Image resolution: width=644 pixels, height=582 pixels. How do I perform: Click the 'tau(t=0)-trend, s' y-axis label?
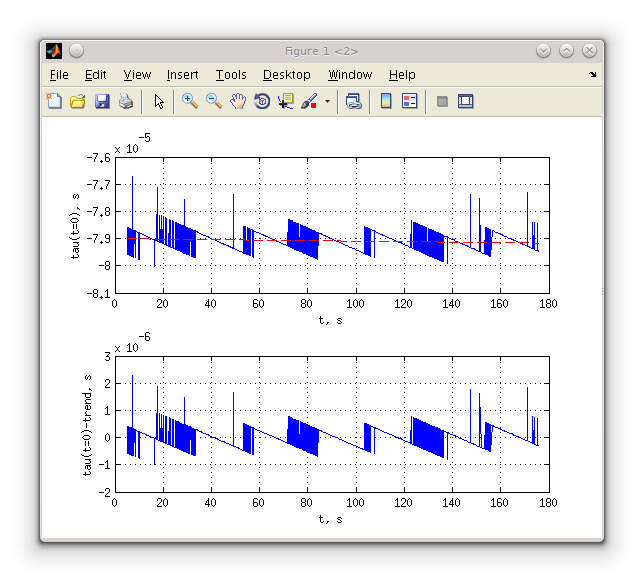click(87, 425)
